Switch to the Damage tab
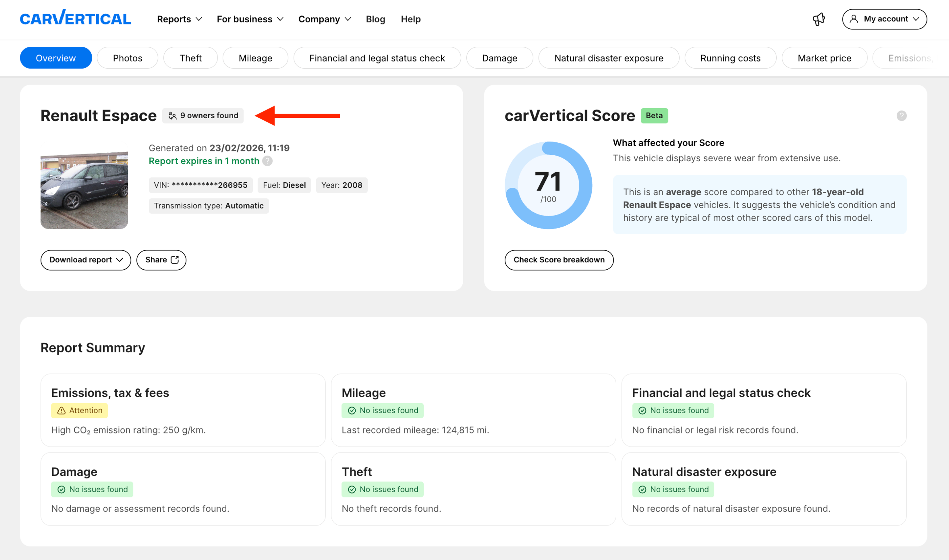This screenshot has height=560, width=949. point(500,58)
